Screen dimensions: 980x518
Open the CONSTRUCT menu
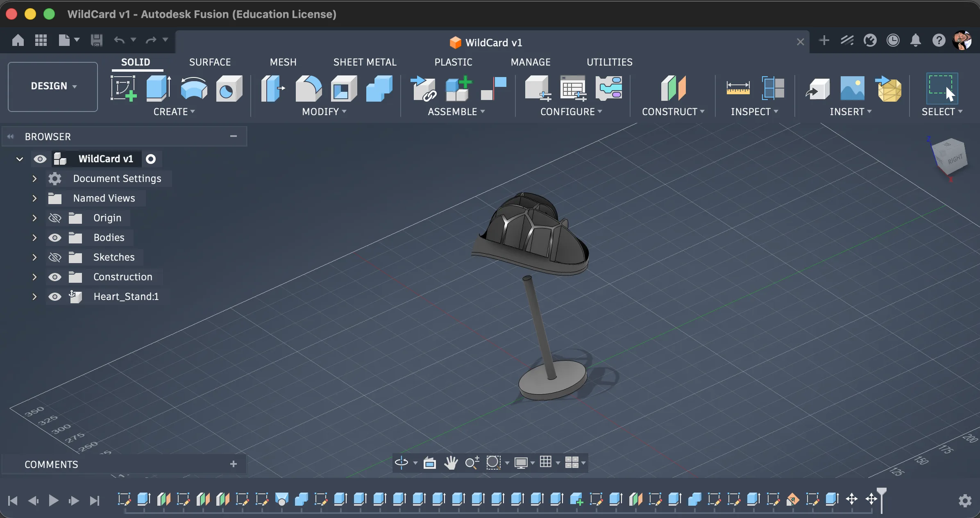point(673,112)
